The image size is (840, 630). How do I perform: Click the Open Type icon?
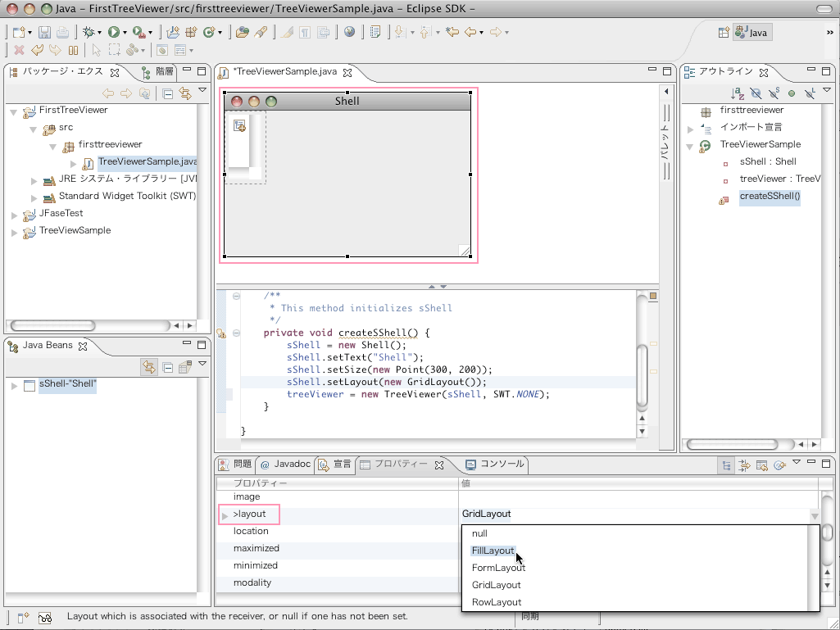242,32
